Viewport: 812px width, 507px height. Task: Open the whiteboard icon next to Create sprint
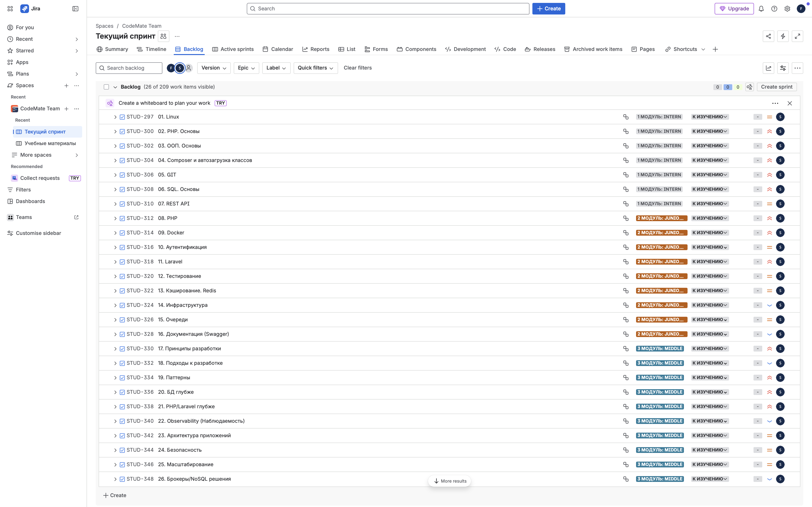[x=750, y=87]
